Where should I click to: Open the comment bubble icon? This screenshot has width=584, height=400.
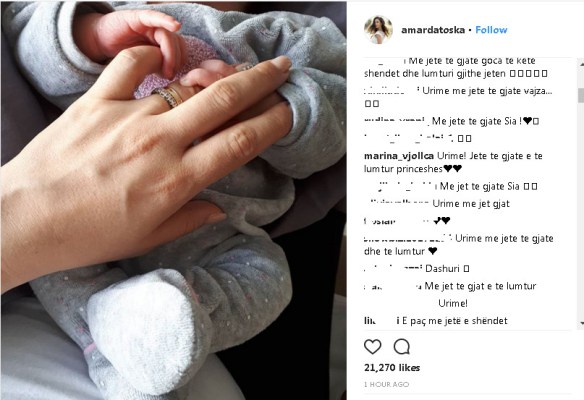tap(402, 347)
